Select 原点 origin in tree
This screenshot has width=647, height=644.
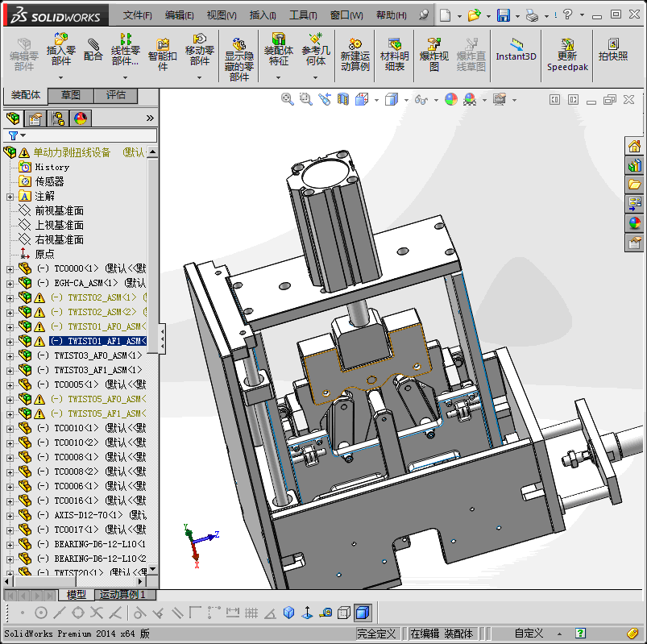[x=44, y=254]
